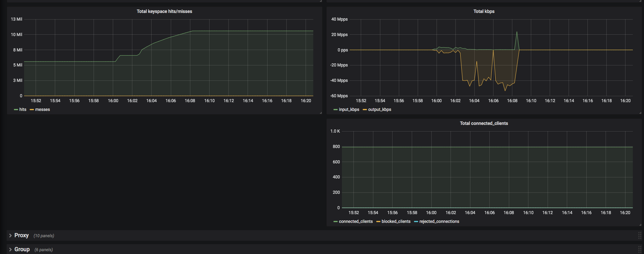
Task: Click the Total kbps panel resize corner
Action: [x=640, y=113]
